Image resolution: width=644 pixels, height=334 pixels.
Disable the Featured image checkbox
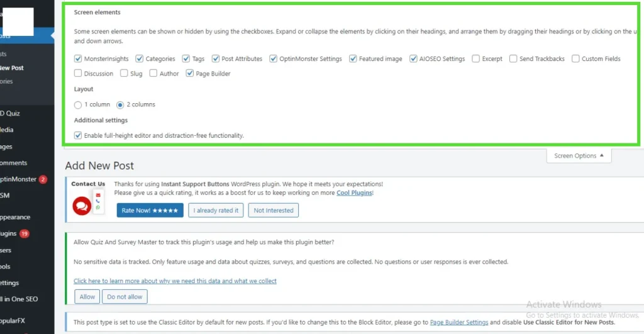[x=353, y=58]
